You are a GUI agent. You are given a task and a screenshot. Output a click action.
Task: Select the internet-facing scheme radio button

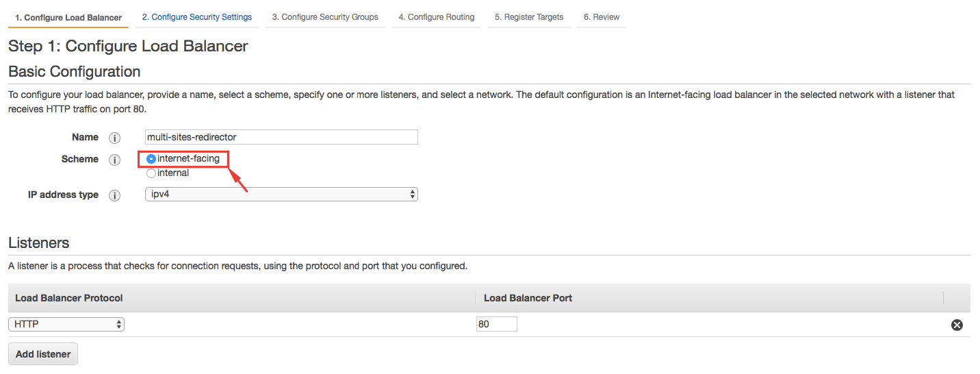[x=151, y=159]
